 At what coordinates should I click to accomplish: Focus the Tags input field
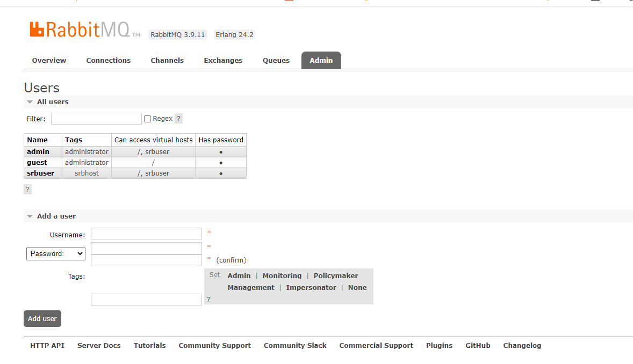coord(146,300)
